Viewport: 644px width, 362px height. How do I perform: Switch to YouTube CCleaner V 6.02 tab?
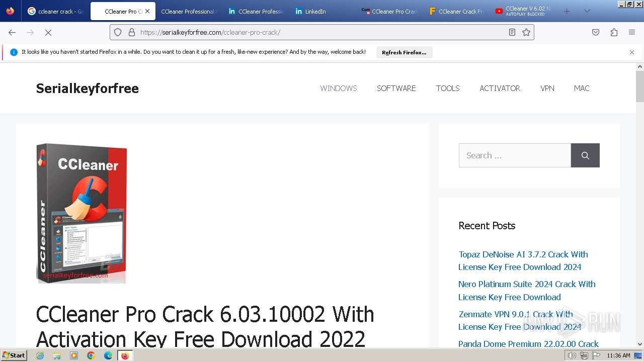[x=523, y=11]
